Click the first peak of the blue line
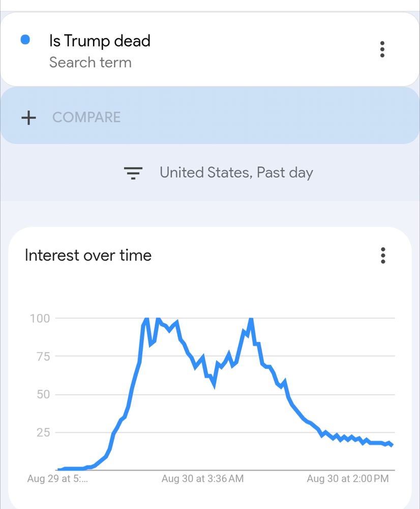The image size is (420, 509). coord(146,320)
